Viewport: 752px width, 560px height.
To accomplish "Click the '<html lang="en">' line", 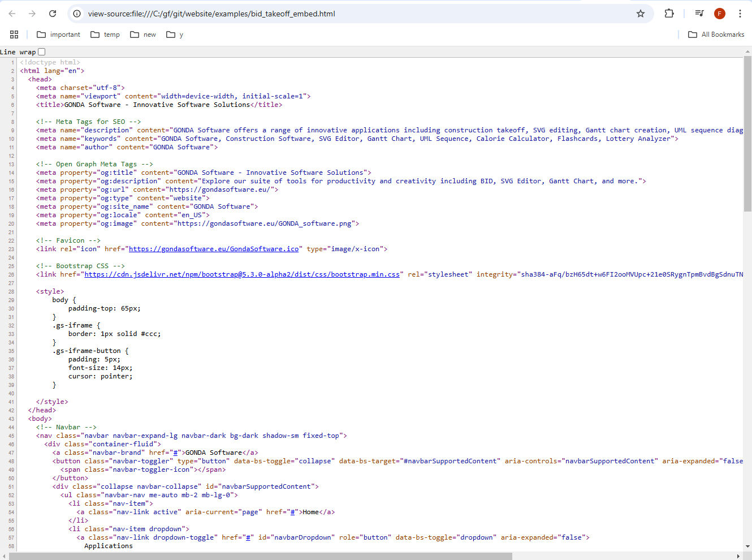I will 52,71.
